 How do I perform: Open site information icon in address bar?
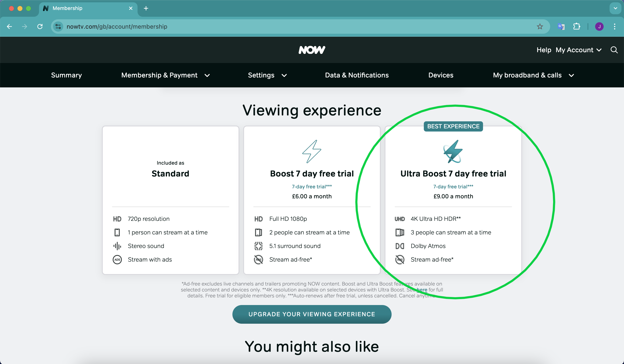click(58, 27)
